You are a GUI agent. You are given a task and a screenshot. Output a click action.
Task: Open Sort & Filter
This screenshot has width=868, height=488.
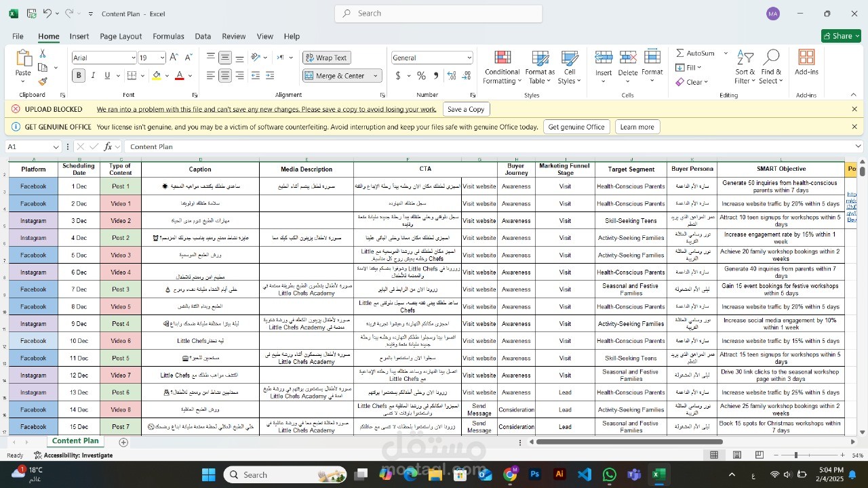click(x=745, y=67)
